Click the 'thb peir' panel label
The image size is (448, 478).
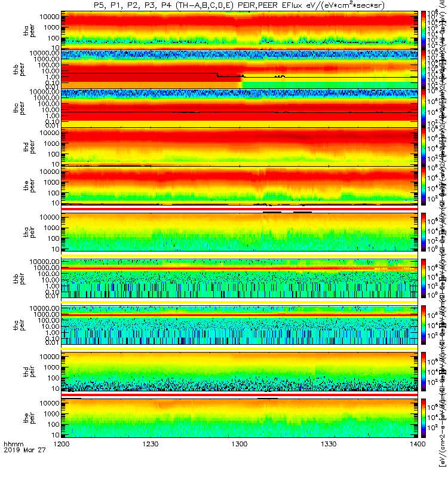click(19, 278)
